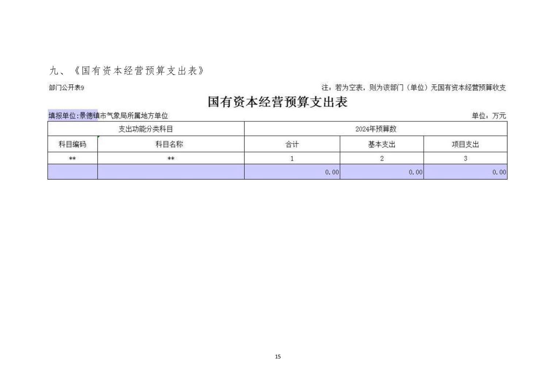Click the section heading 九、《国有资本经营预算支出表》
The image size is (555, 392).
pyautogui.click(x=127, y=70)
